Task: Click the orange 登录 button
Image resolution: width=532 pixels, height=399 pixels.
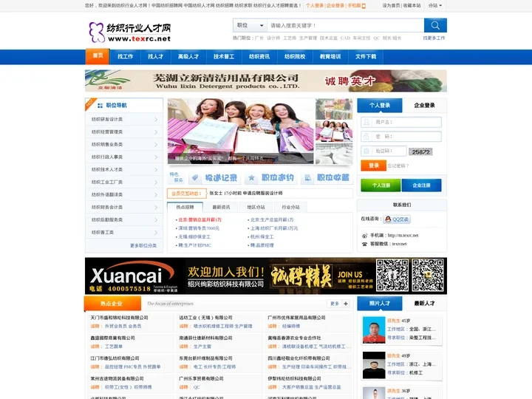Action: tap(374, 166)
